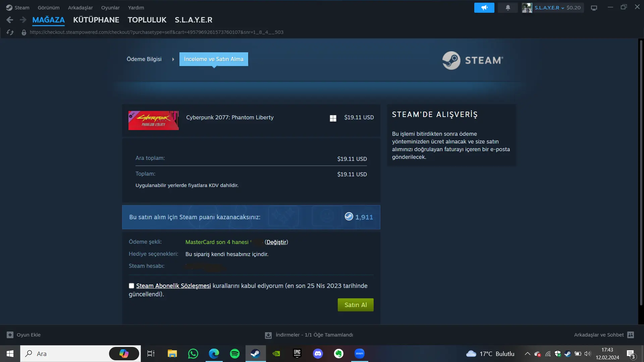Click the volume speaker tray icon
The height and width of the screenshot is (362, 644).
pyautogui.click(x=588, y=354)
